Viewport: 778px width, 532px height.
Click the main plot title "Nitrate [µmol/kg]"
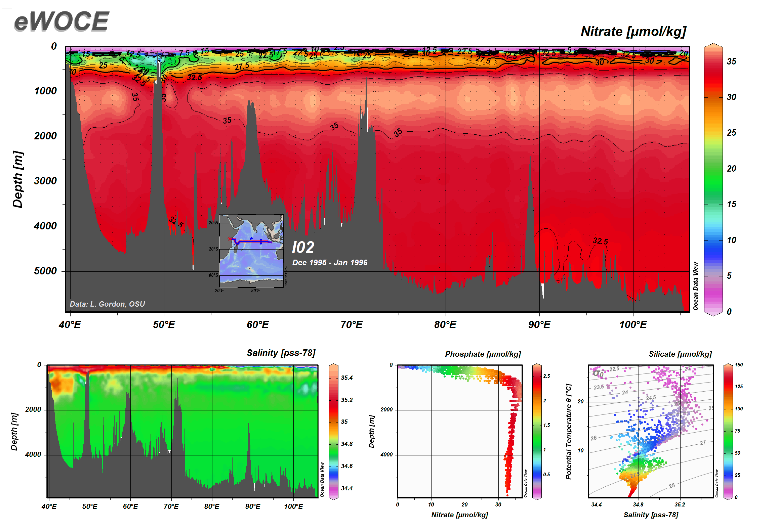pos(633,32)
